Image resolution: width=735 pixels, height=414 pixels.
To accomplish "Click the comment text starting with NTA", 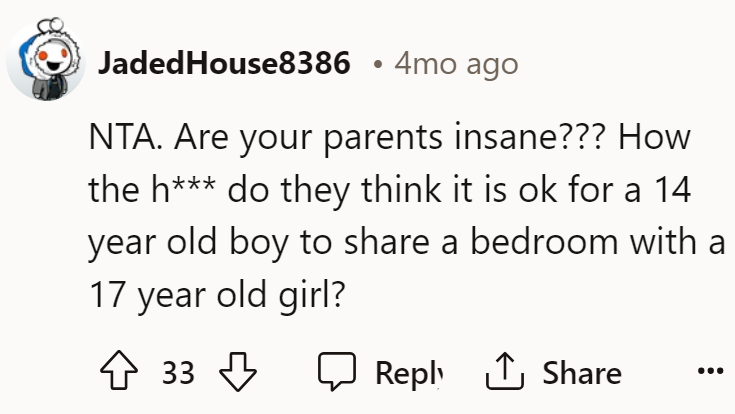I will click(x=406, y=216).
